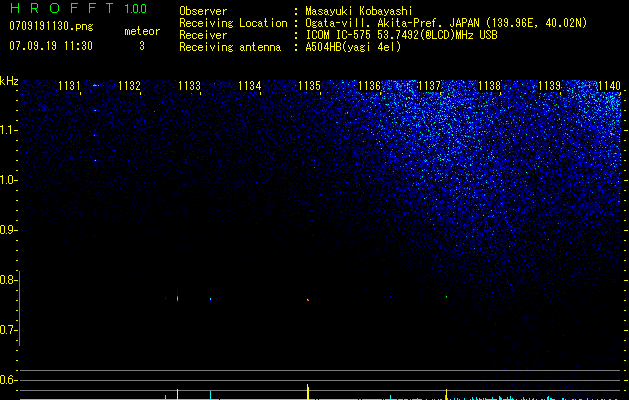This screenshot has width=629, height=400.
Task: Click the 0.9 kHz frequency axis label
Action: click(7, 230)
